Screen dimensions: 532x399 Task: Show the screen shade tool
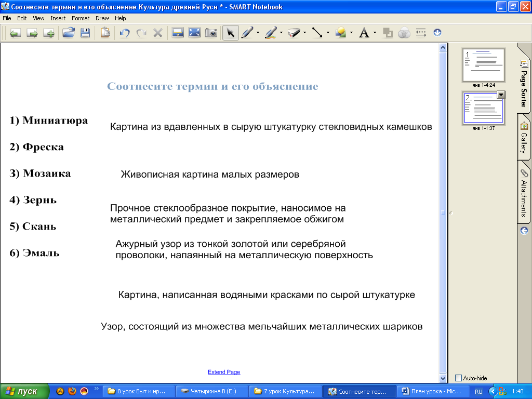[178, 33]
